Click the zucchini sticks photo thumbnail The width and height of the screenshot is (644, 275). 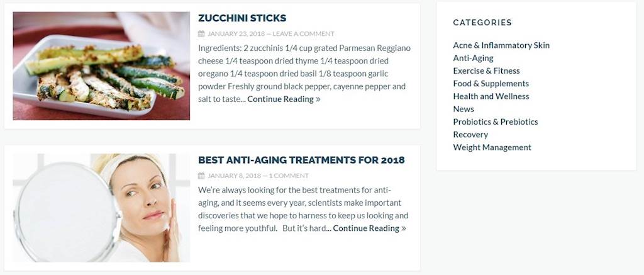point(101,66)
